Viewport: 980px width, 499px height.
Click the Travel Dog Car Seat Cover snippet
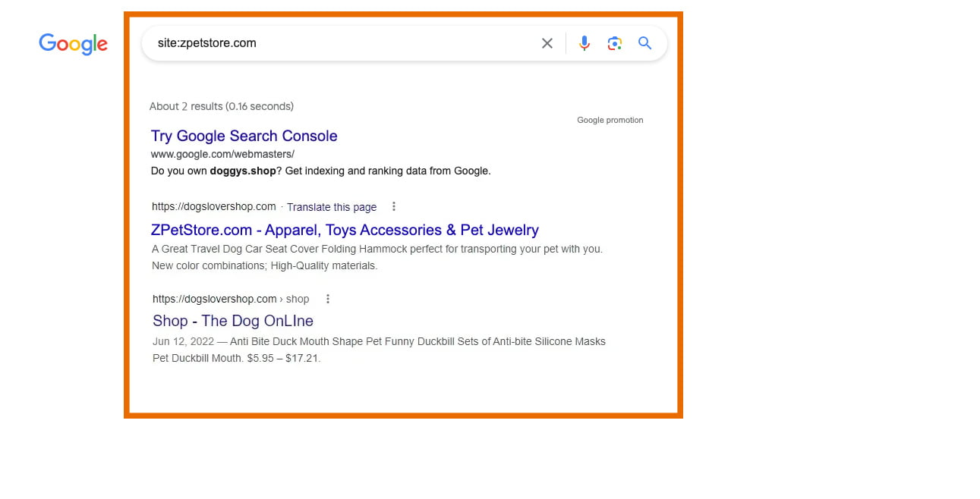[x=377, y=257]
